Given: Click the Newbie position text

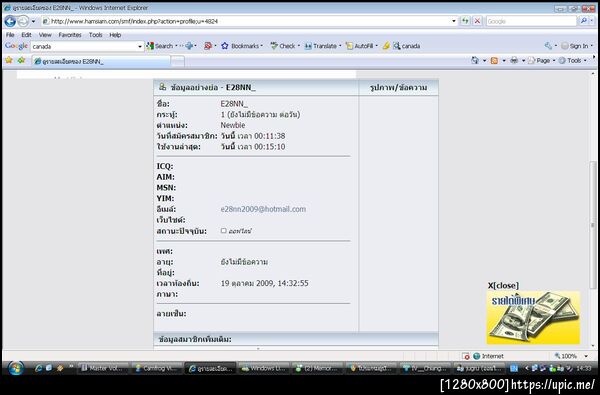Looking at the screenshot, I should click(x=233, y=125).
